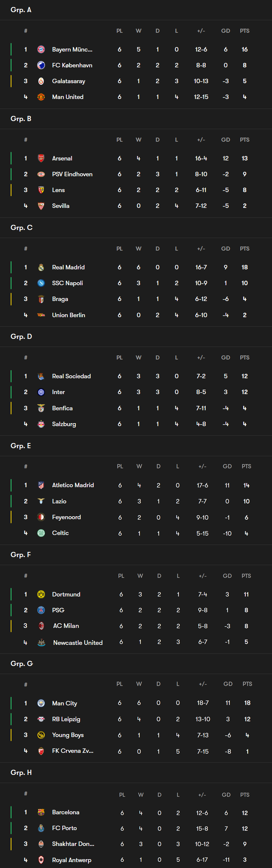Select the Grp. A heading

tap(21, 10)
